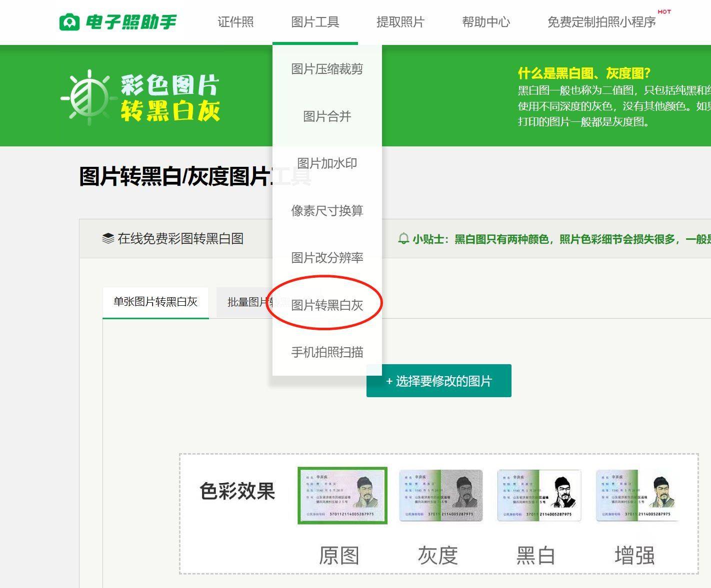The height and width of the screenshot is (588, 711).
Task: Open the 提取照片 page
Action: pyautogui.click(x=400, y=22)
